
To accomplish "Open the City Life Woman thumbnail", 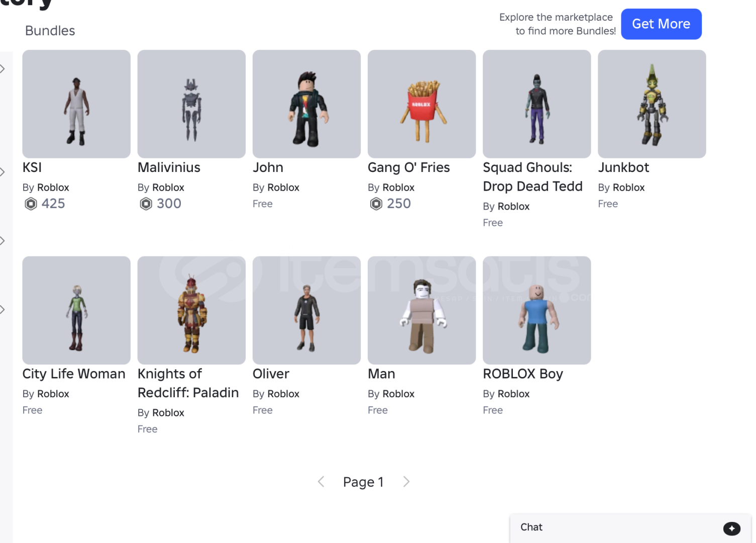I will pyautogui.click(x=76, y=310).
